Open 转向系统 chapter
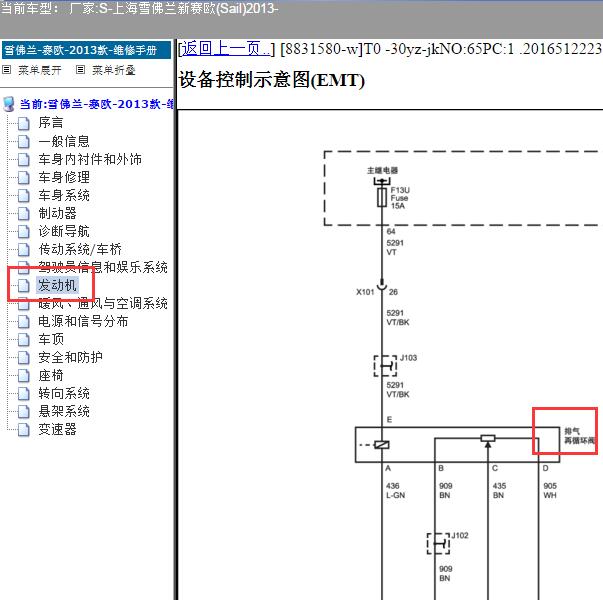Viewport: 603px width, 600px height. (x=64, y=393)
